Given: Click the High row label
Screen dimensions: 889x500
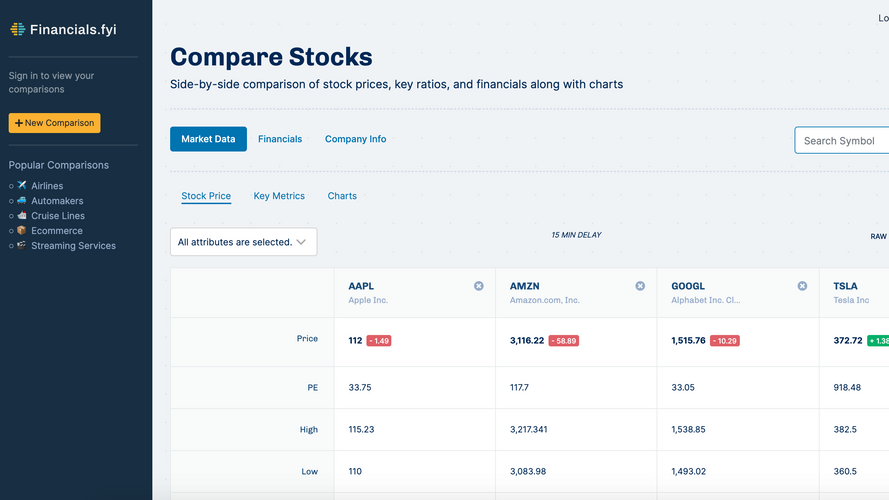Looking at the screenshot, I should click(309, 430).
